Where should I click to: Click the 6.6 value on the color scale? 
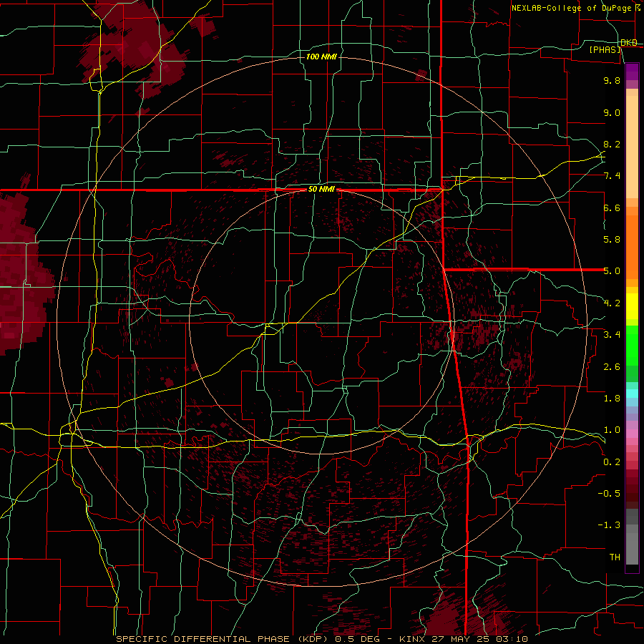pyautogui.click(x=612, y=208)
